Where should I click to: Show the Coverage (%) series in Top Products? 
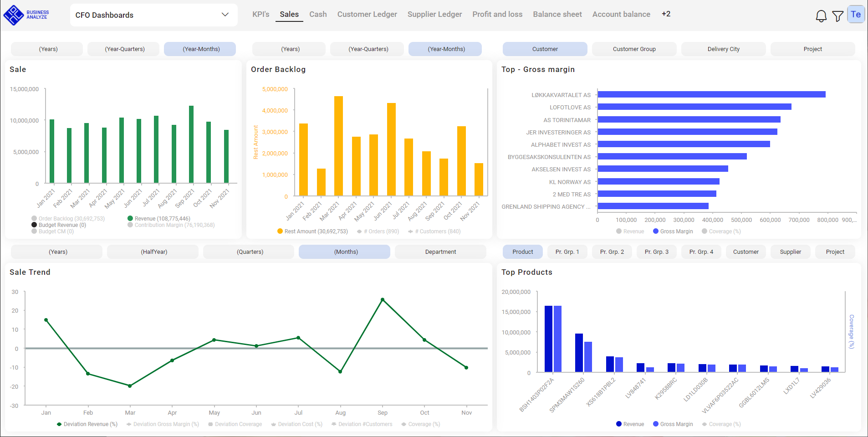pos(721,424)
